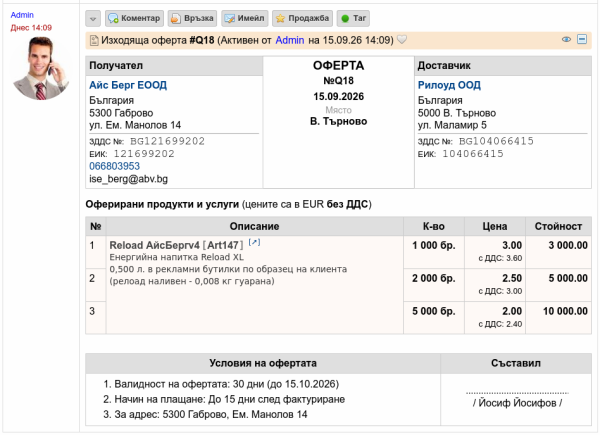
Task: Click the К-во column header
Action: click(x=434, y=226)
